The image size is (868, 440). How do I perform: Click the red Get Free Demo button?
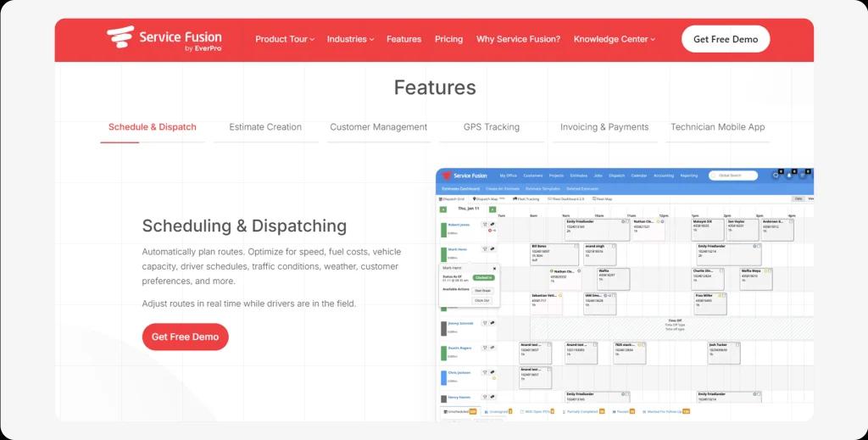pyautogui.click(x=185, y=337)
